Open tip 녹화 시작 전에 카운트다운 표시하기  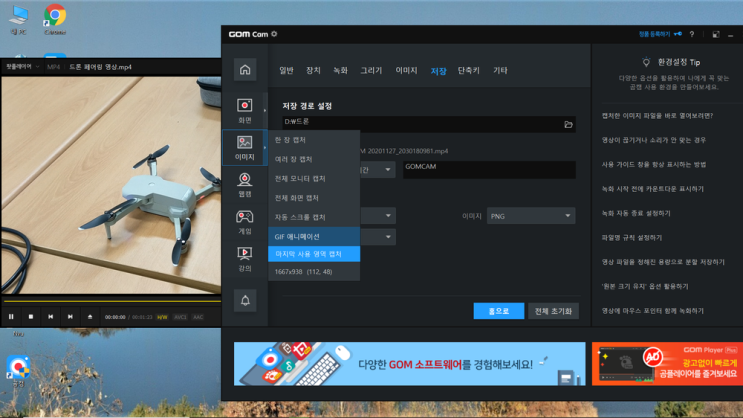(x=652, y=189)
